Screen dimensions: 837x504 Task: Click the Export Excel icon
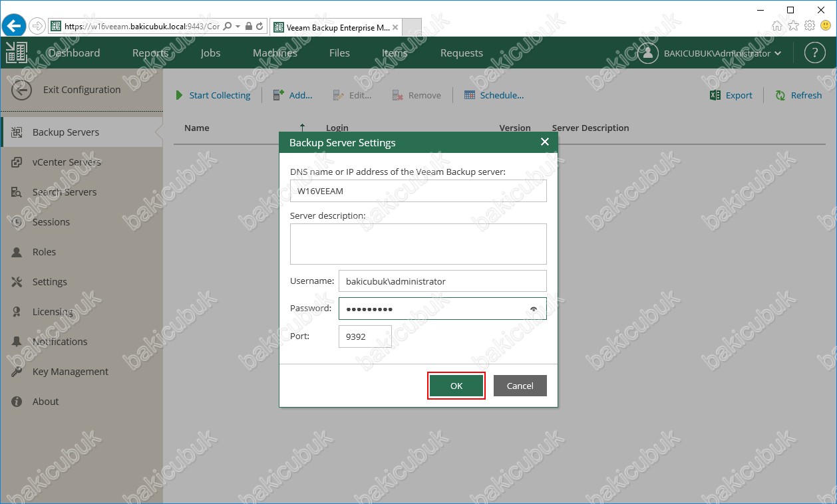click(x=715, y=95)
